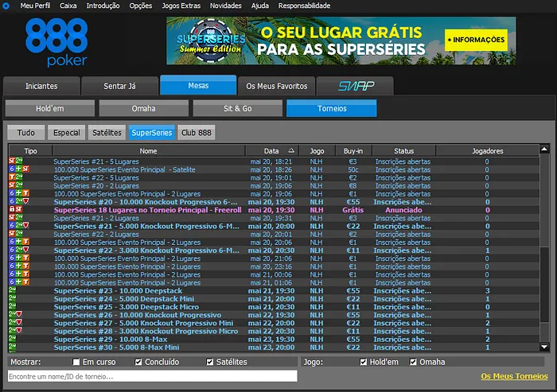
Task: Open the Responsabilidade menu
Action: pyautogui.click(x=305, y=6)
